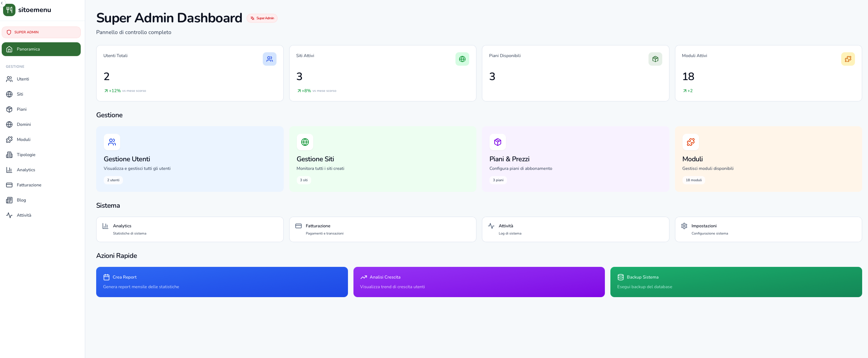Open Utenti in the sidebar
868x358 pixels.
23,79
